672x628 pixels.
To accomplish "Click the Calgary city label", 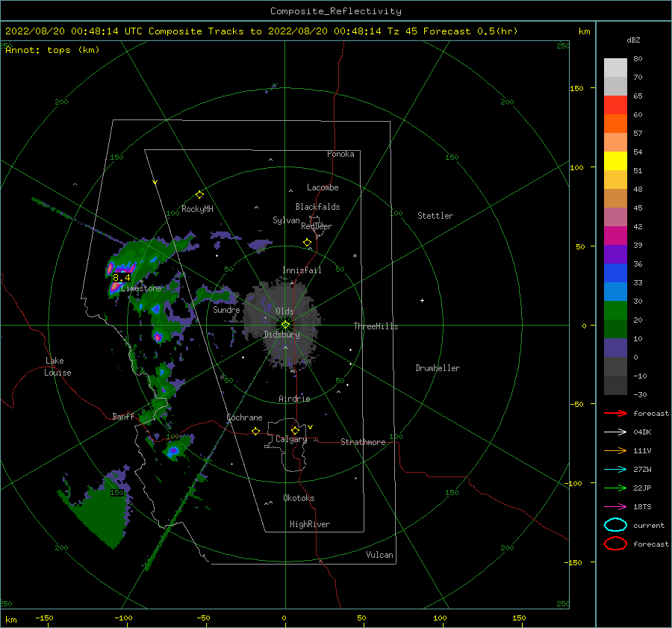I will 291,439.
